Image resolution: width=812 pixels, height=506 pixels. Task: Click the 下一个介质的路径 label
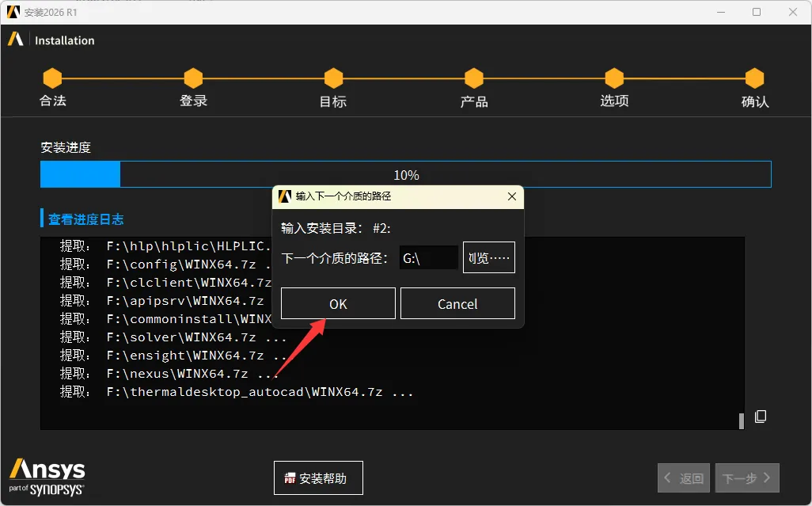coord(334,258)
